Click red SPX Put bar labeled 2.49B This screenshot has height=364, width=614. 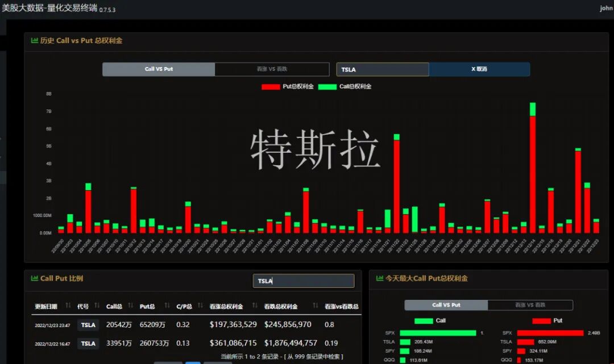point(550,333)
